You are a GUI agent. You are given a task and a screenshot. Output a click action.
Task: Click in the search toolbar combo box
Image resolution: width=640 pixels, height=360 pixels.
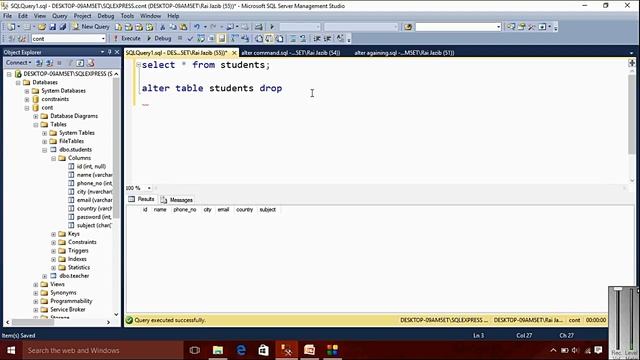coord(458,27)
